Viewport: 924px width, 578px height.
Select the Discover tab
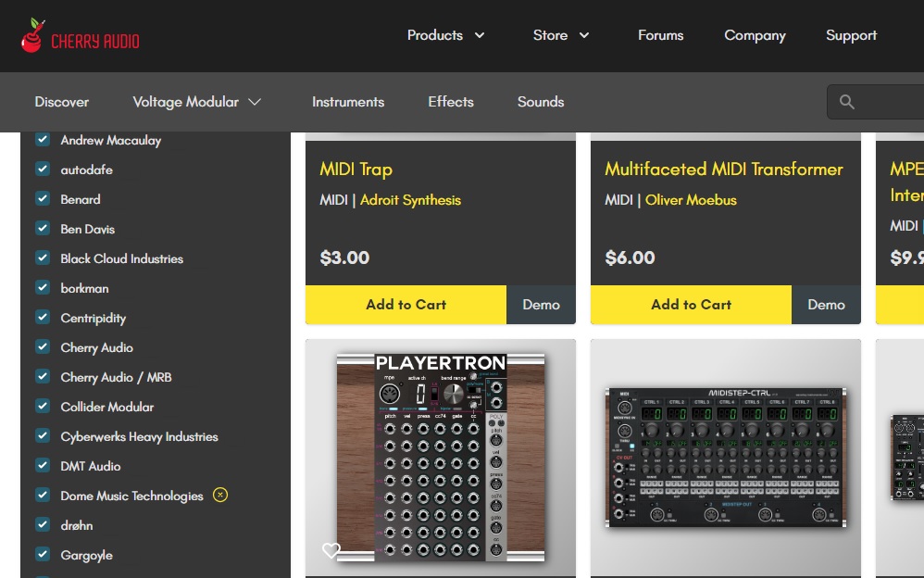click(62, 102)
